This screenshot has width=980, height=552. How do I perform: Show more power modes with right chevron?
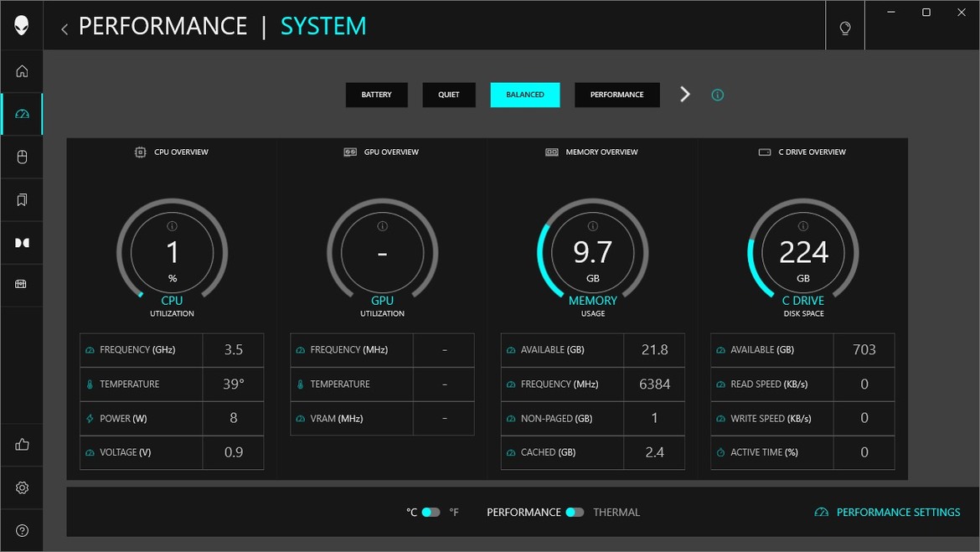coord(685,95)
